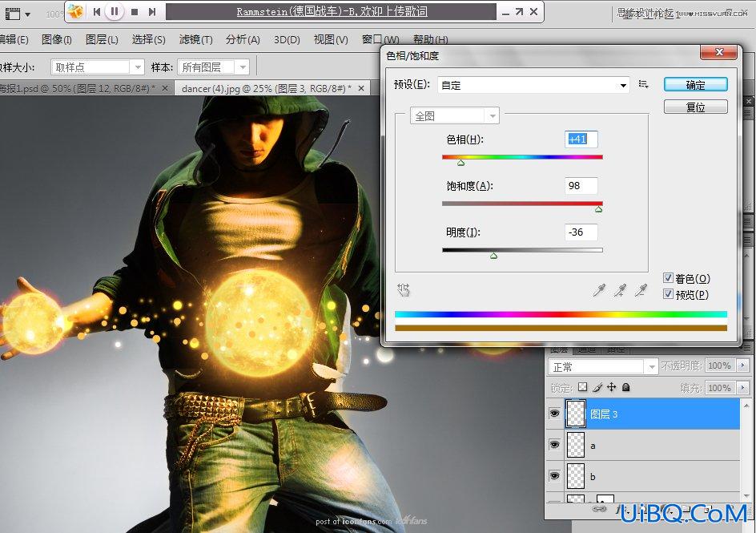Click the layer a thumbnail
The image size is (756, 533).
point(575,445)
